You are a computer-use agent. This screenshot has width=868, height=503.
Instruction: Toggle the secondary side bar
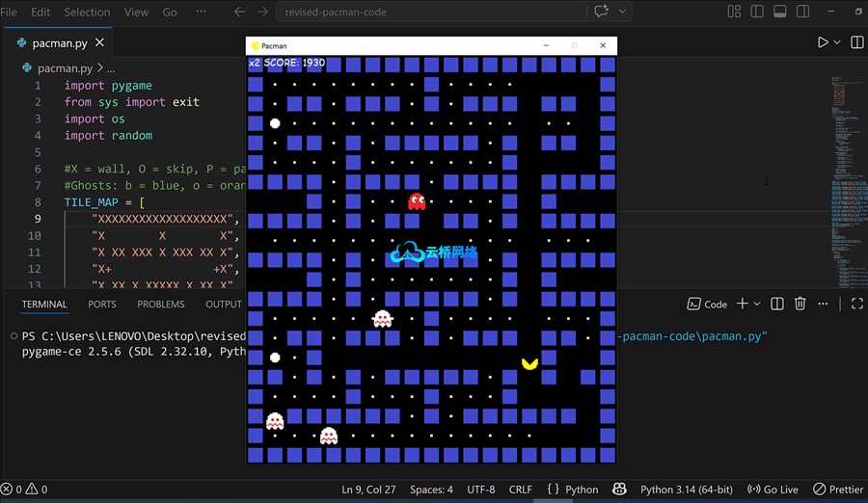point(802,11)
